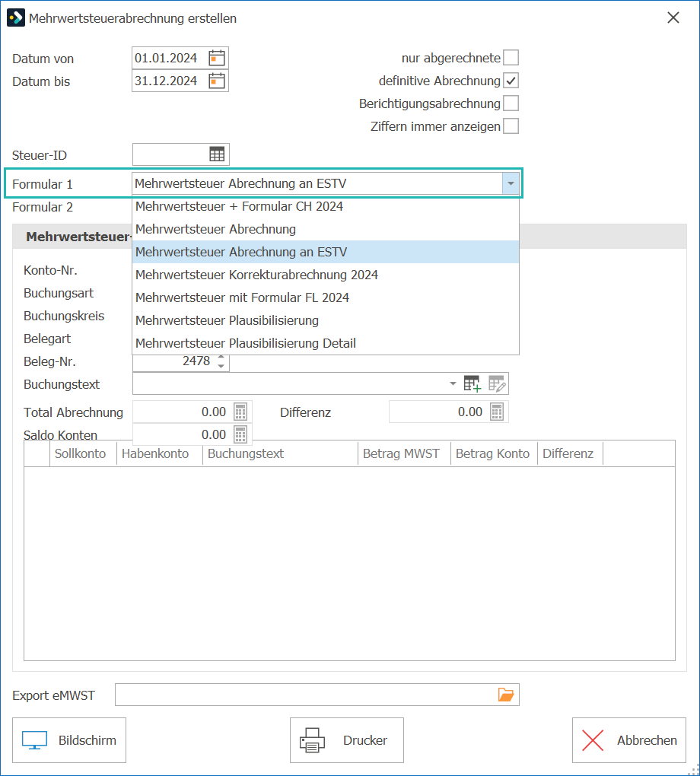
Task: Choose plain 'Mehrwertsteuer Abrechnung' option
Action: click(325, 229)
